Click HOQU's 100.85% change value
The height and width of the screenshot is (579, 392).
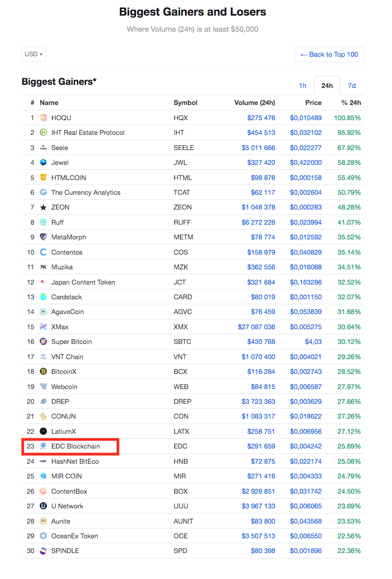point(347,118)
